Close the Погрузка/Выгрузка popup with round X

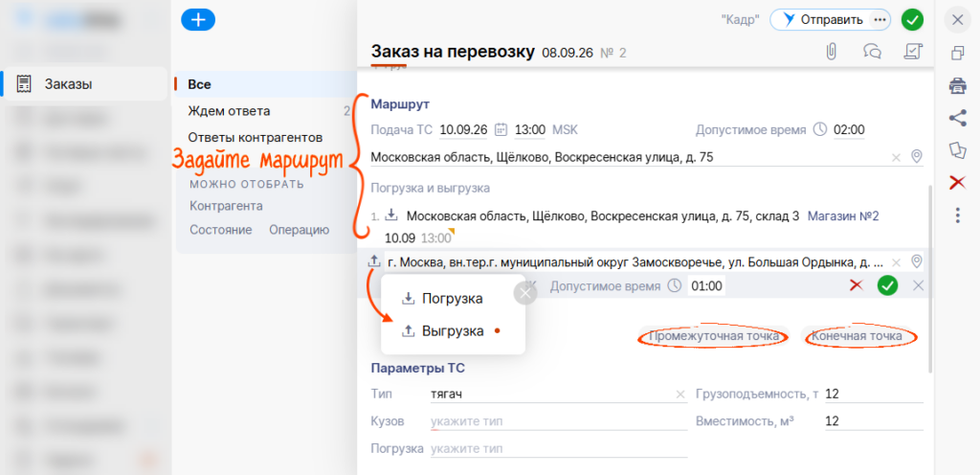(525, 292)
